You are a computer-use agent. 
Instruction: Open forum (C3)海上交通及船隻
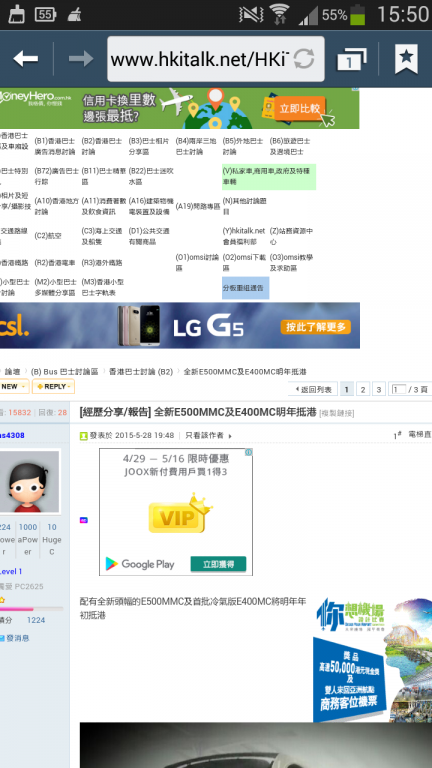click(x=101, y=236)
